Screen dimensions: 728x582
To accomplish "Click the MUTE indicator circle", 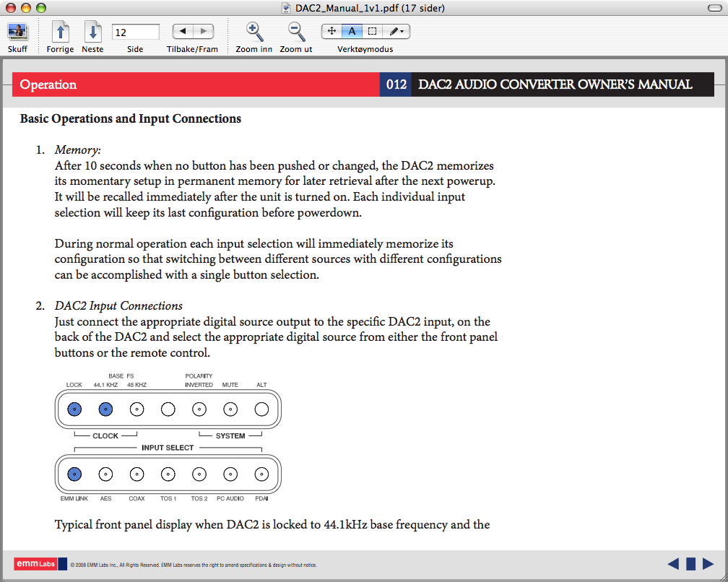I will (230, 409).
